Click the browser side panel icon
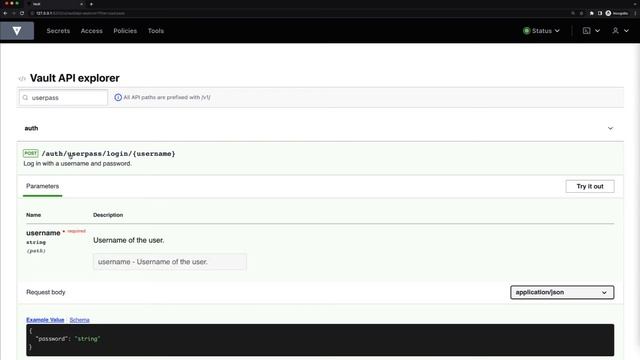The image size is (640, 360). [x=600, y=13]
